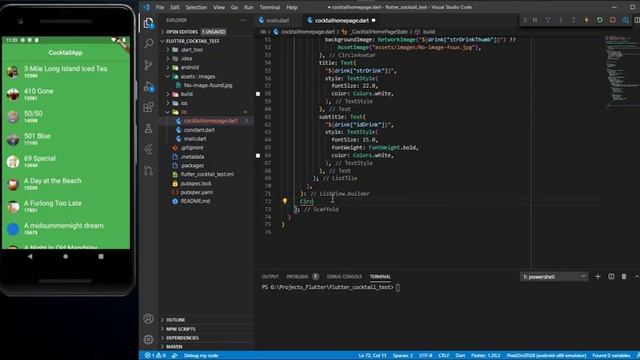Open the Selection menu
Screen dimensions: 640x360
coord(196,7)
